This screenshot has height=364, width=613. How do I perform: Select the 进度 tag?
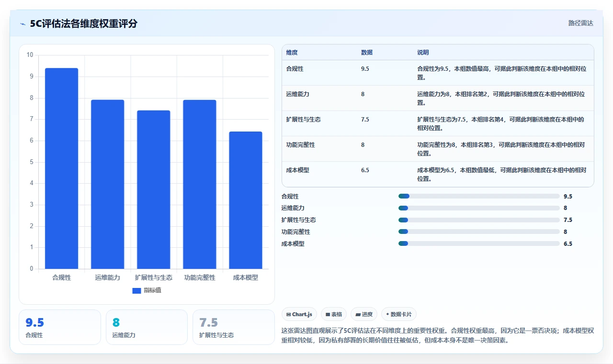tap(364, 314)
